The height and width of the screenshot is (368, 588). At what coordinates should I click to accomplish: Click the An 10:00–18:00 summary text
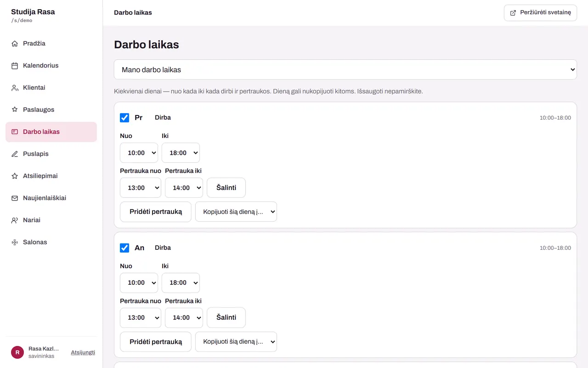555,248
